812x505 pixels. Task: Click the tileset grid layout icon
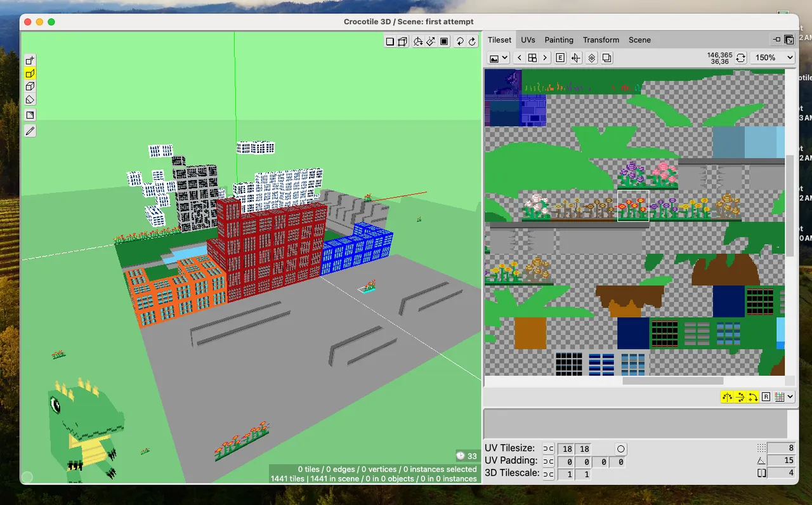(x=532, y=58)
